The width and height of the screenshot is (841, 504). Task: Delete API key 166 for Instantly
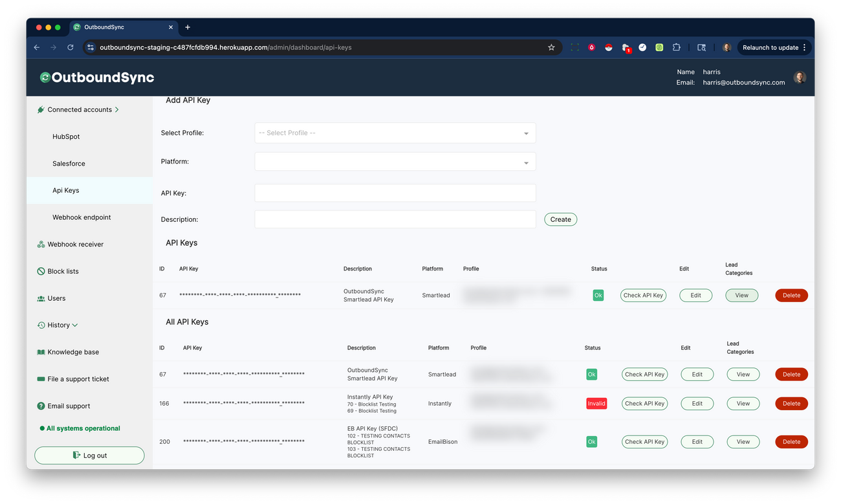(x=791, y=403)
